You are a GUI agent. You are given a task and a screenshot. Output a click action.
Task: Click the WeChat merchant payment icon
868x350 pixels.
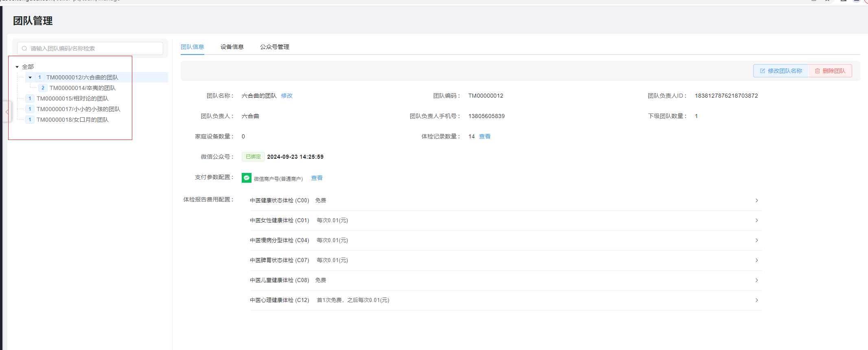(246, 178)
